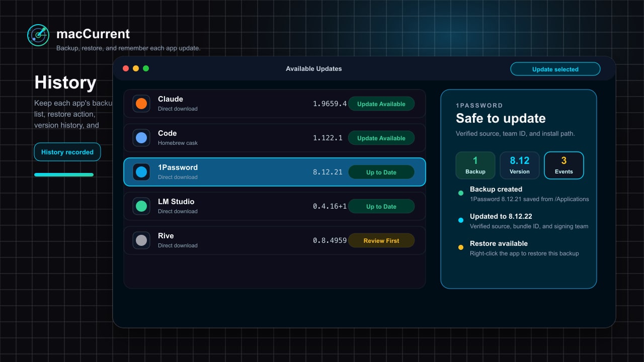Click the green zoom window button
The height and width of the screenshot is (362, 644).
coord(146,68)
